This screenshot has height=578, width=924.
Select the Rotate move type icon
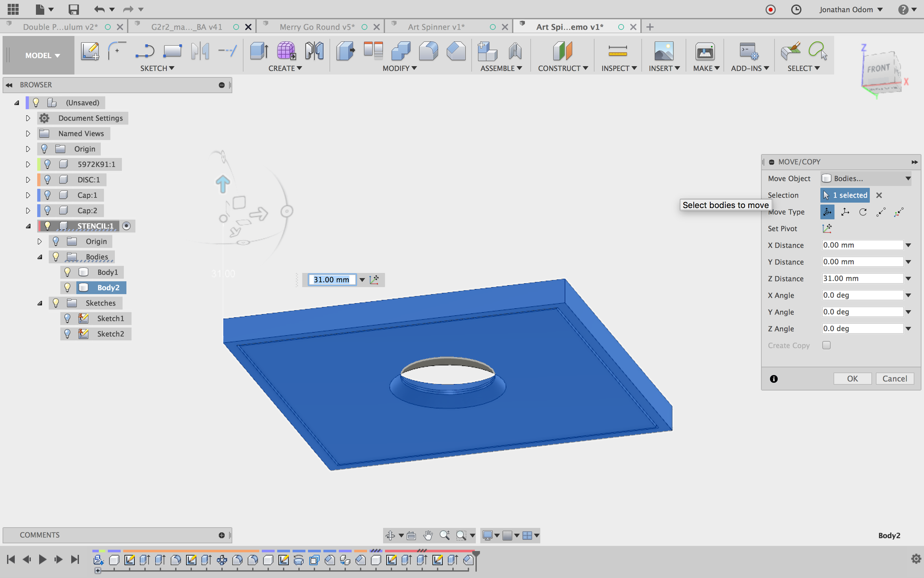pos(863,212)
